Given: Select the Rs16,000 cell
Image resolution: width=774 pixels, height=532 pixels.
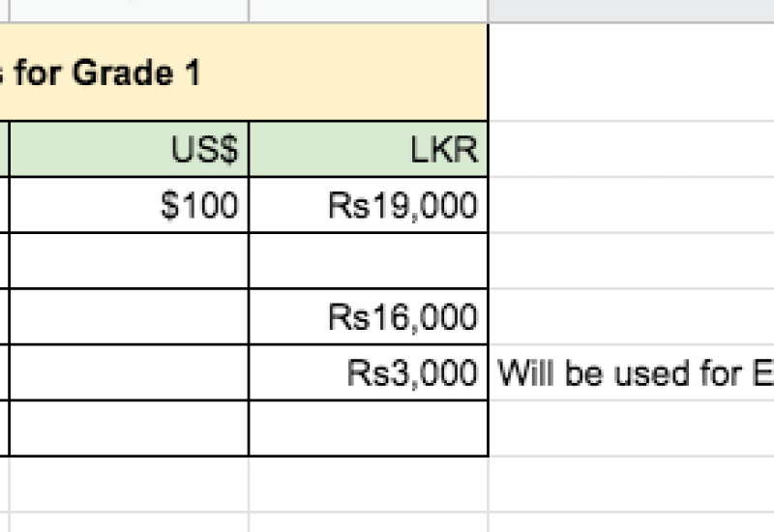Looking at the screenshot, I should click(369, 316).
